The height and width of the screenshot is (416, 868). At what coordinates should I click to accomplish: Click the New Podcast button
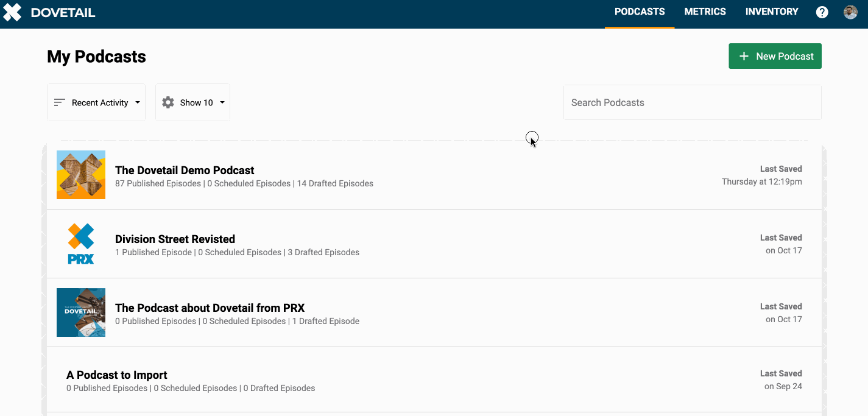click(775, 56)
